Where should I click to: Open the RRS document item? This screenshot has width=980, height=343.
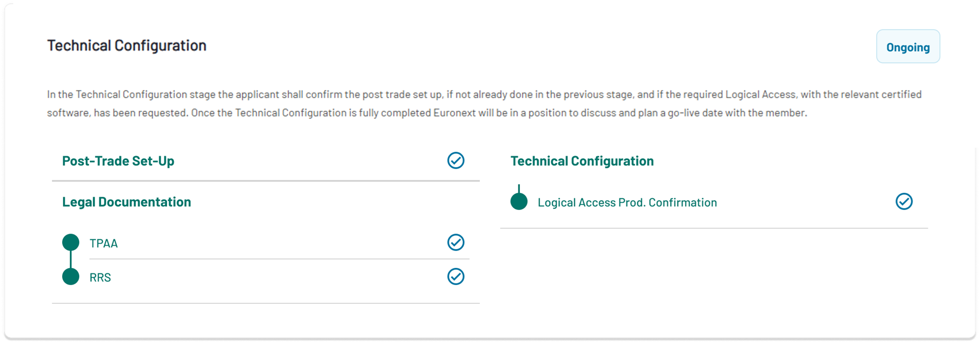[100, 278]
